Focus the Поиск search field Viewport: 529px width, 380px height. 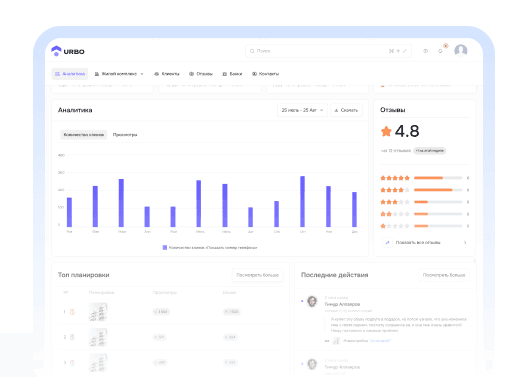[328, 51]
